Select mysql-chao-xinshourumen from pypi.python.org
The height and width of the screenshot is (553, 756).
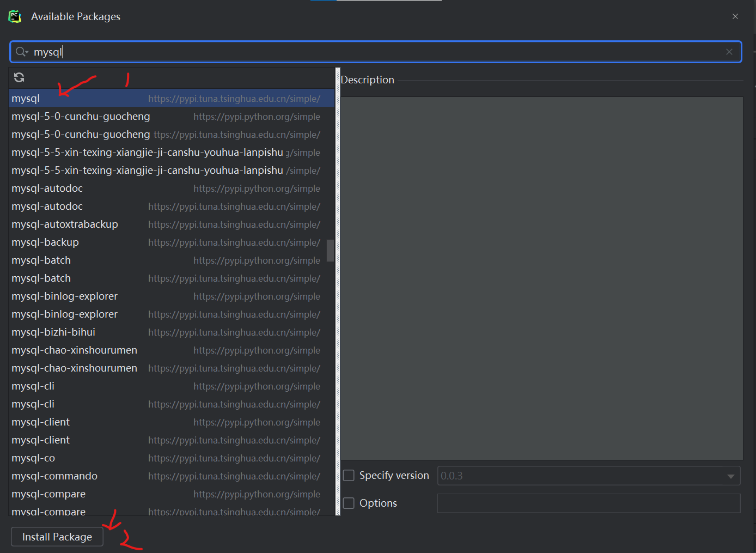(x=172, y=350)
